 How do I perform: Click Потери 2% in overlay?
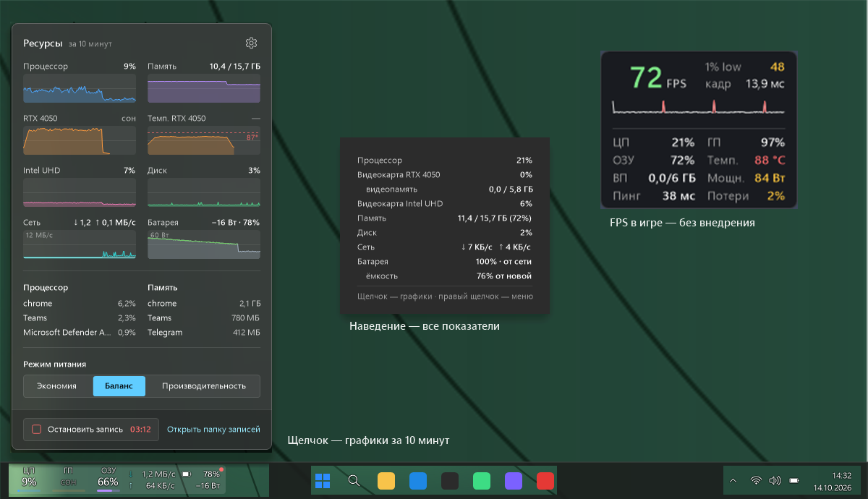[746, 196]
